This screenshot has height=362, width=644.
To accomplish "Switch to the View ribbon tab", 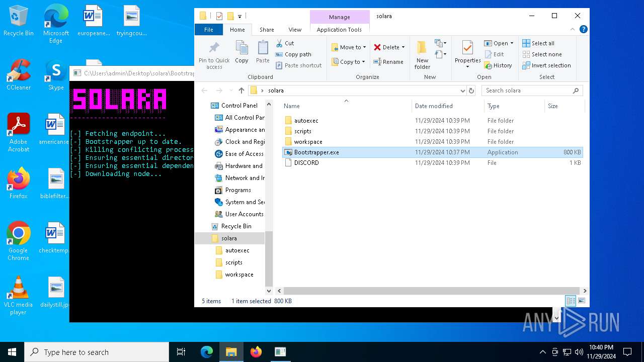I will click(295, 30).
